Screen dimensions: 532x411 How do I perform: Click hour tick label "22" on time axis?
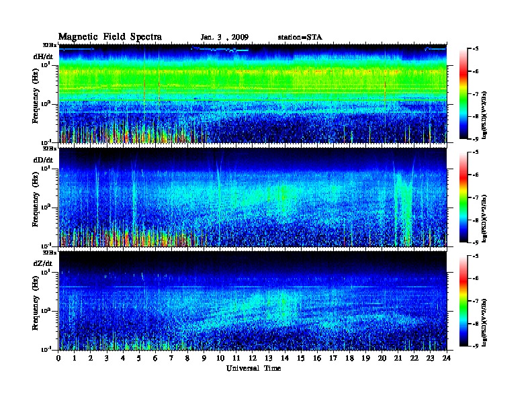click(x=414, y=359)
